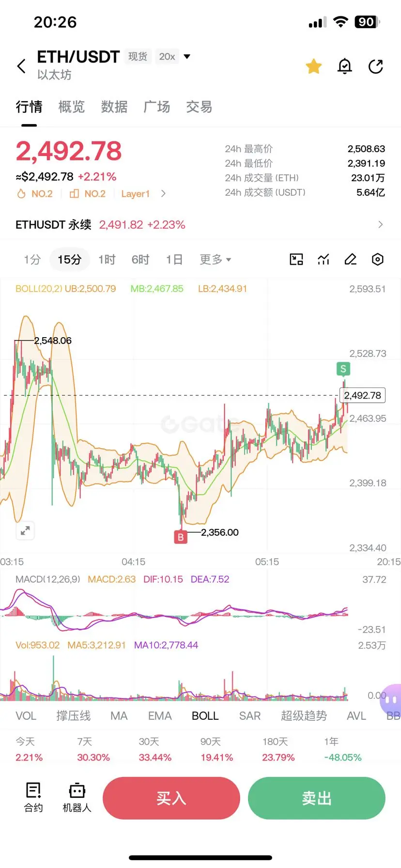Open perpetual contract via right chevron
This screenshot has width=401, height=868.
point(381,225)
